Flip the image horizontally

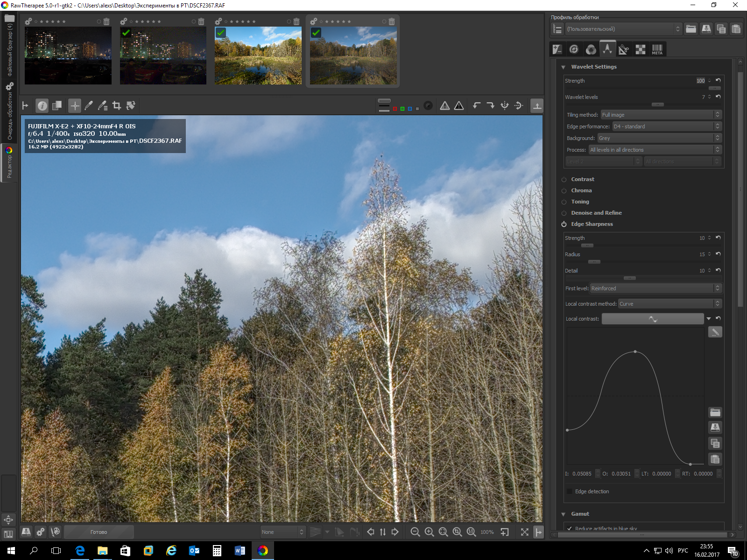pos(505,106)
